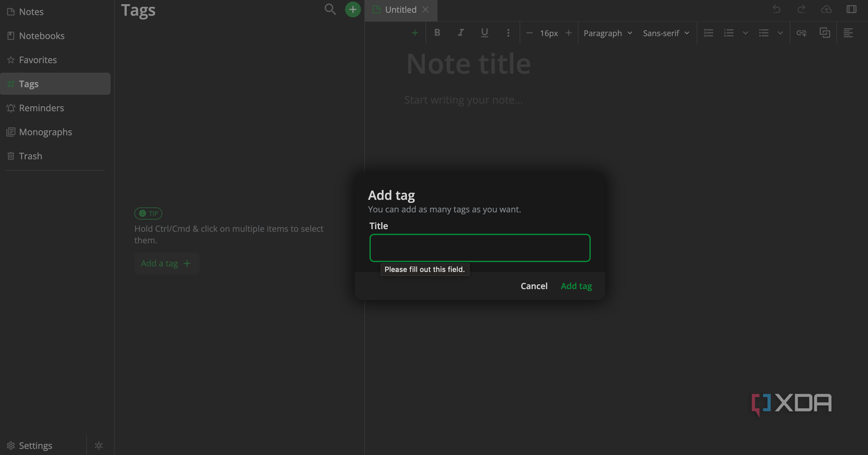The width and height of the screenshot is (868, 455).
Task: Click the undo arrow icon
Action: click(x=777, y=9)
